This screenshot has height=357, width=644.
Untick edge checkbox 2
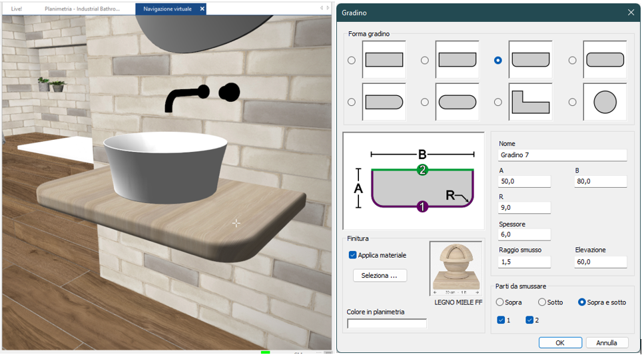tap(529, 320)
